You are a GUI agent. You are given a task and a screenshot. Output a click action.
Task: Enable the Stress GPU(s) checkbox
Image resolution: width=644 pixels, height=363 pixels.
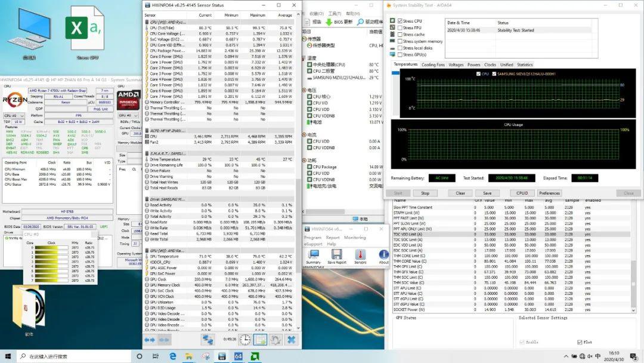pos(400,54)
